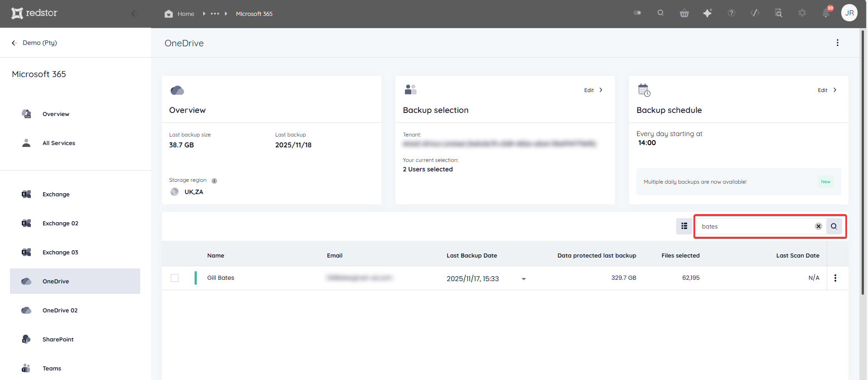This screenshot has height=380, width=868.
Task: Open the Home breadcrumb link
Action: click(x=185, y=14)
